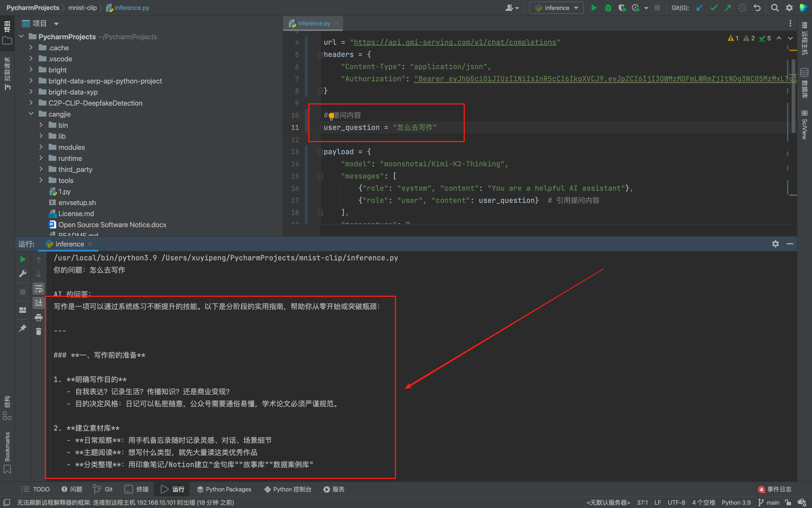Viewport: 812px width, 508px height.
Task: Click the trash icon to clear run output
Action: pos(39,332)
